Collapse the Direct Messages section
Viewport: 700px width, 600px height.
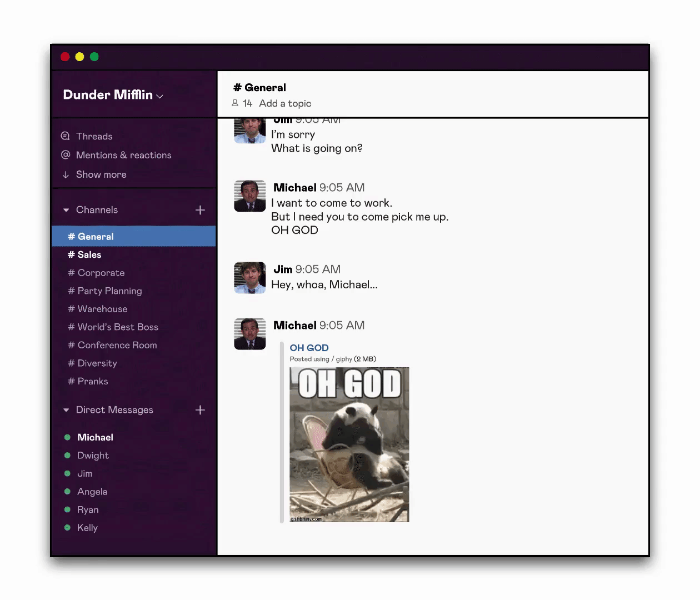click(x=67, y=409)
